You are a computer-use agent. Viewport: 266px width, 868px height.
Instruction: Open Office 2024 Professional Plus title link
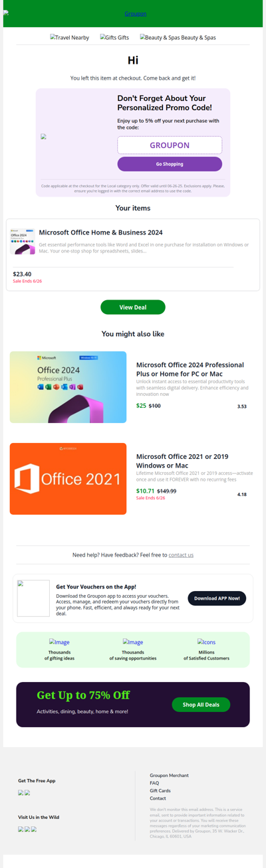click(181, 369)
